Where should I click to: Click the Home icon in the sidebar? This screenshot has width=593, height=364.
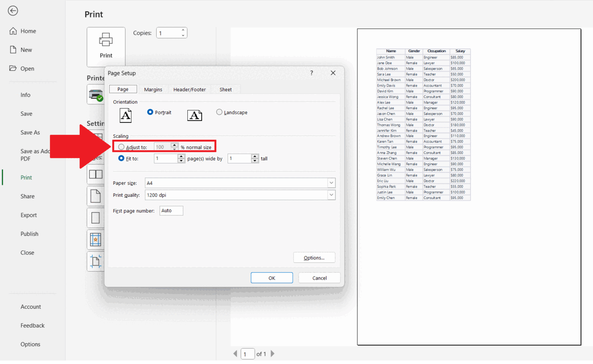[13, 31]
